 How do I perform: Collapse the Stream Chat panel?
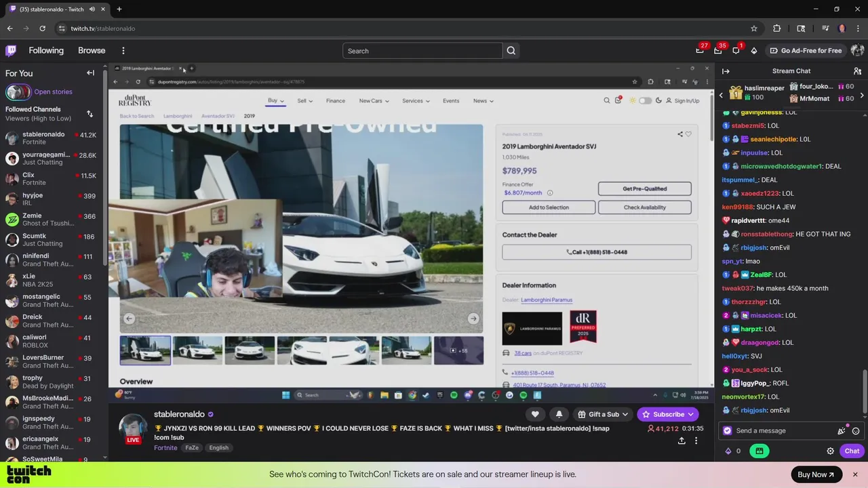[726, 71]
